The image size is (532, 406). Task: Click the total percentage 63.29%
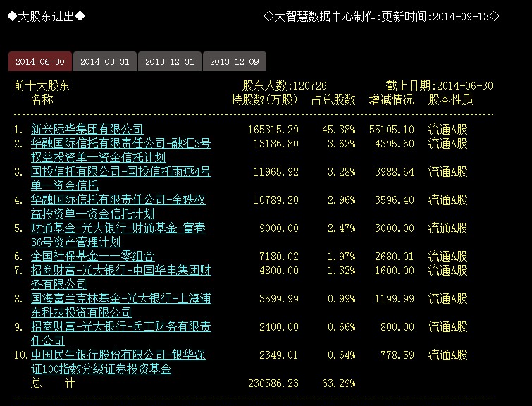click(x=339, y=383)
